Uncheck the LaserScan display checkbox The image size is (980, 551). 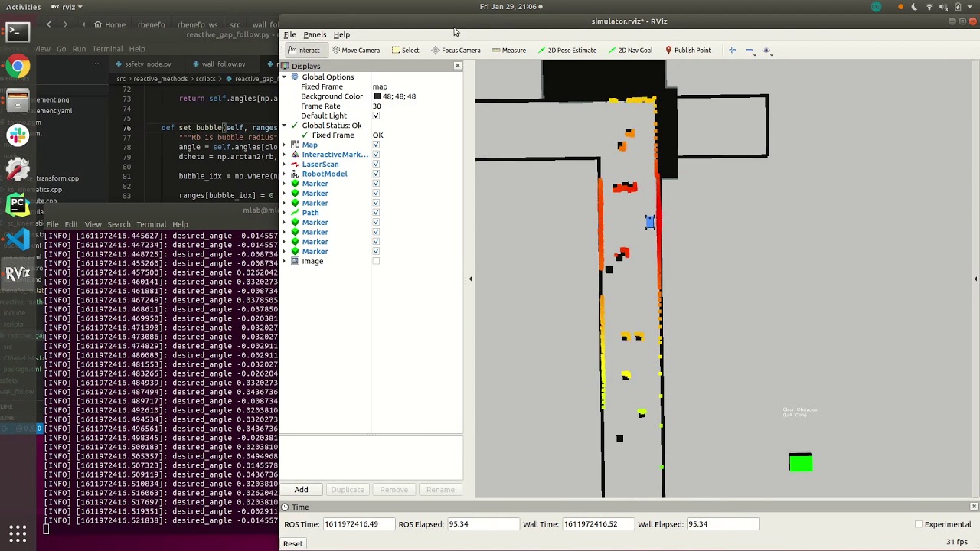tap(376, 165)
